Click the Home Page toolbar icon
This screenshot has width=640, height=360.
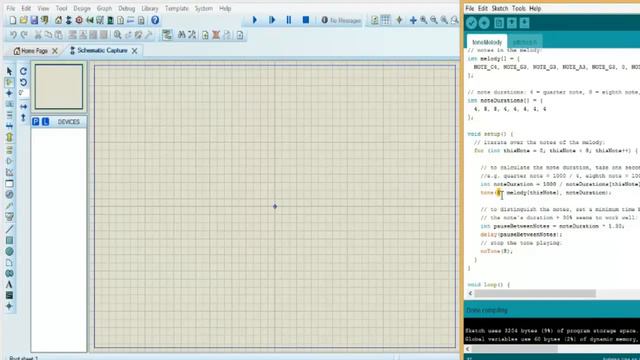[x=58, y=20]
